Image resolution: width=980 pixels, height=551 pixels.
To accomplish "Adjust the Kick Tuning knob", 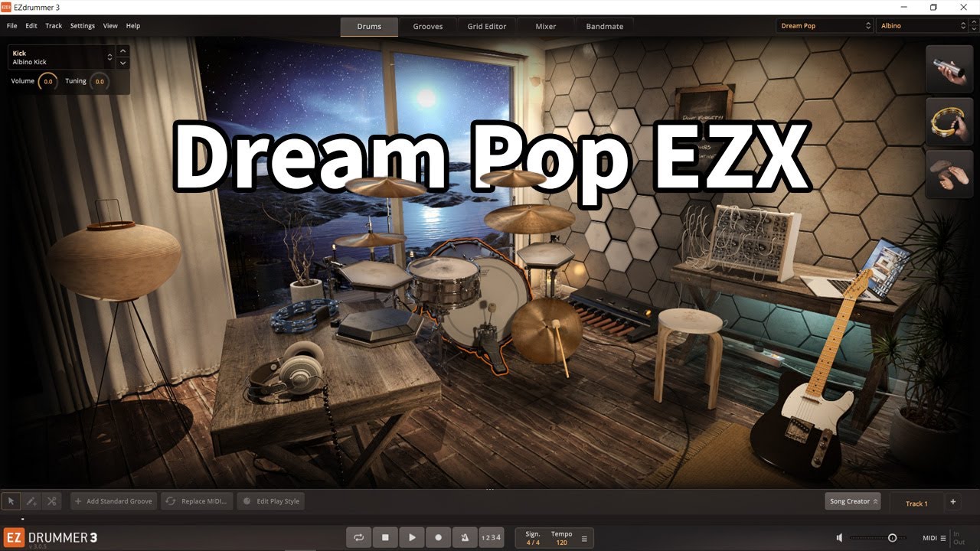I will (100, 81).
